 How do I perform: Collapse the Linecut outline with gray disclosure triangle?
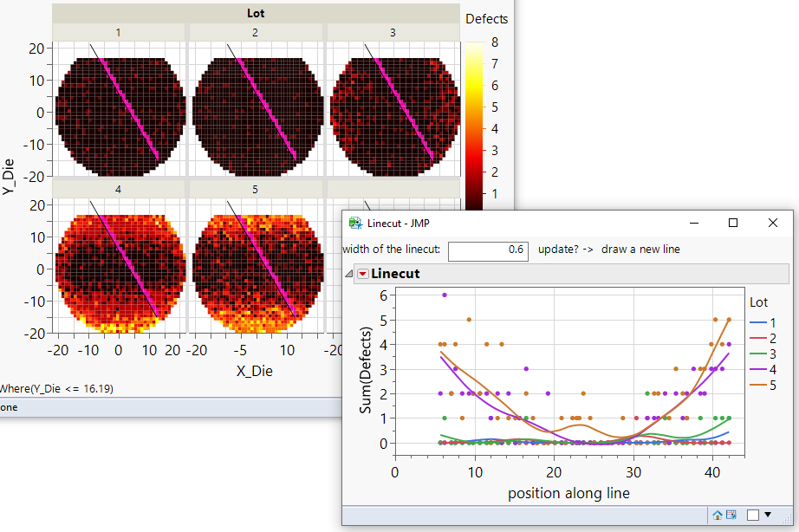pos(349,274)
